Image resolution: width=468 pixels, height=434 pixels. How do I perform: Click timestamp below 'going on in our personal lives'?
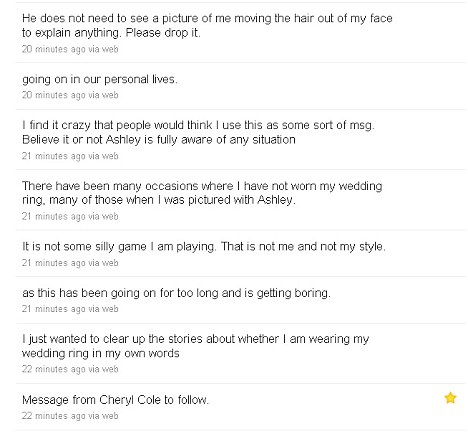pyautogui.click(x=54, y=95)
